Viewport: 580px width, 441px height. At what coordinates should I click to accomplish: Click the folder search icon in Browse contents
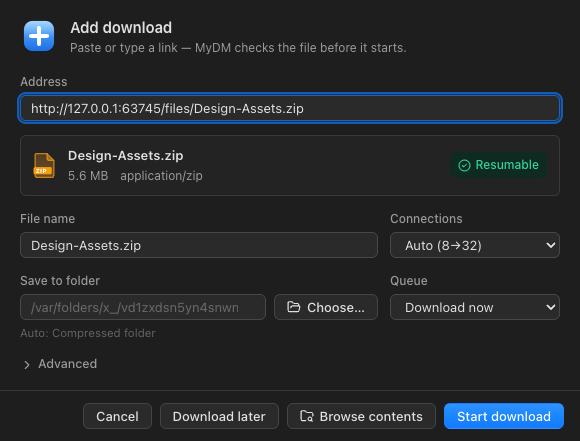[x=307, y=416]
